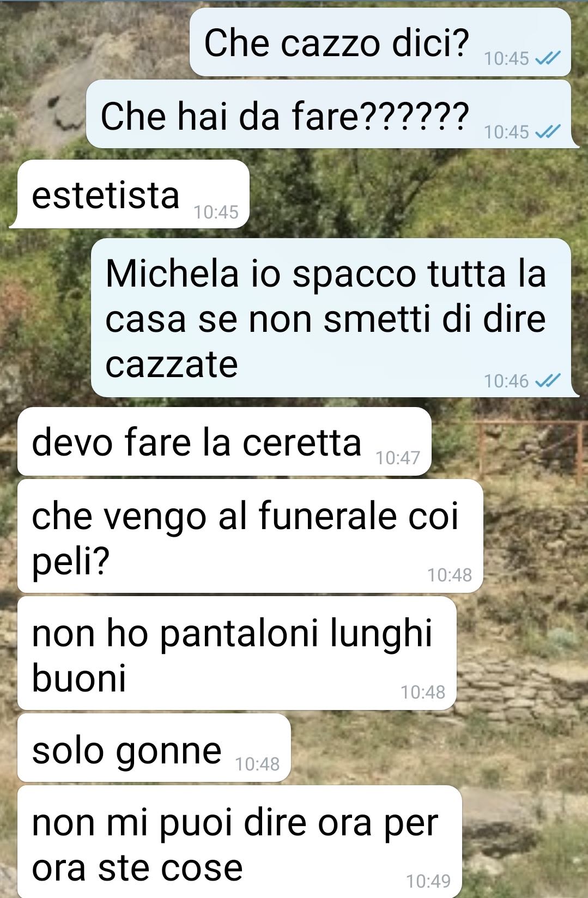This screenshot has width=588, height=898.
Task: Select 'che vengo al funerale coi peli?' message
Action: coord(250,536)
